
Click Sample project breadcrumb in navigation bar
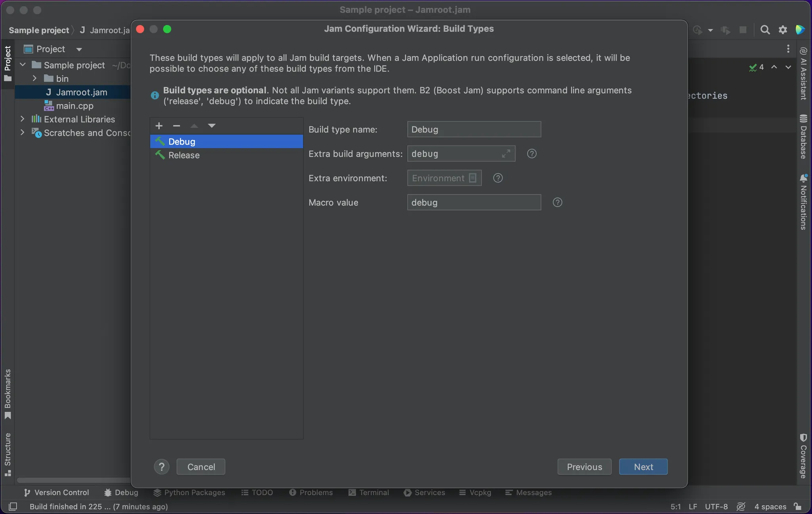coord(39,30)
